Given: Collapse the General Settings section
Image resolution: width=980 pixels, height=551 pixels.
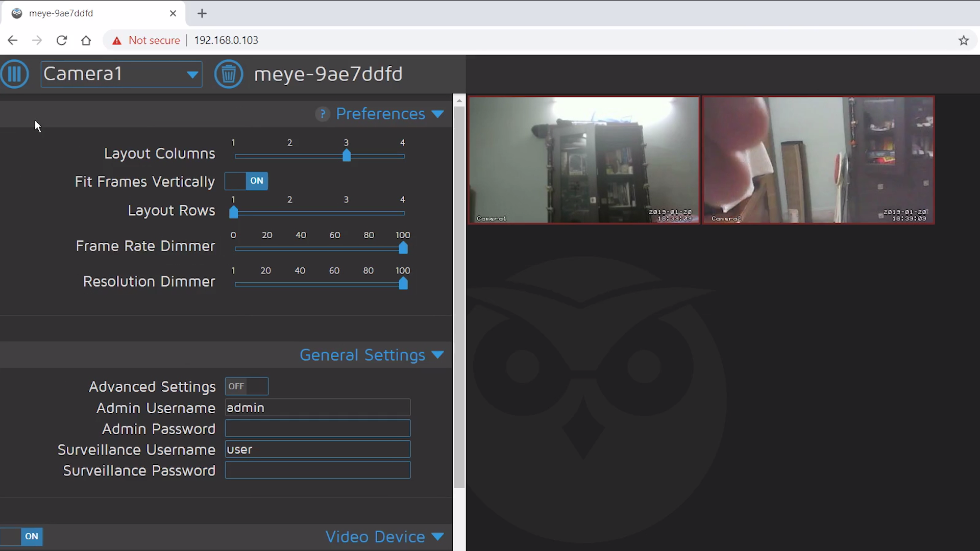Looking at the screenshot, I should point(438,355).
